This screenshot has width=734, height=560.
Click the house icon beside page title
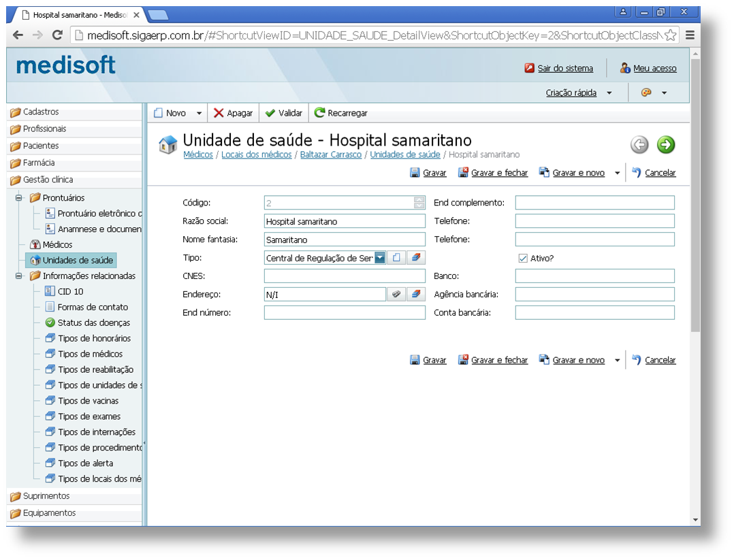[168, 144]
